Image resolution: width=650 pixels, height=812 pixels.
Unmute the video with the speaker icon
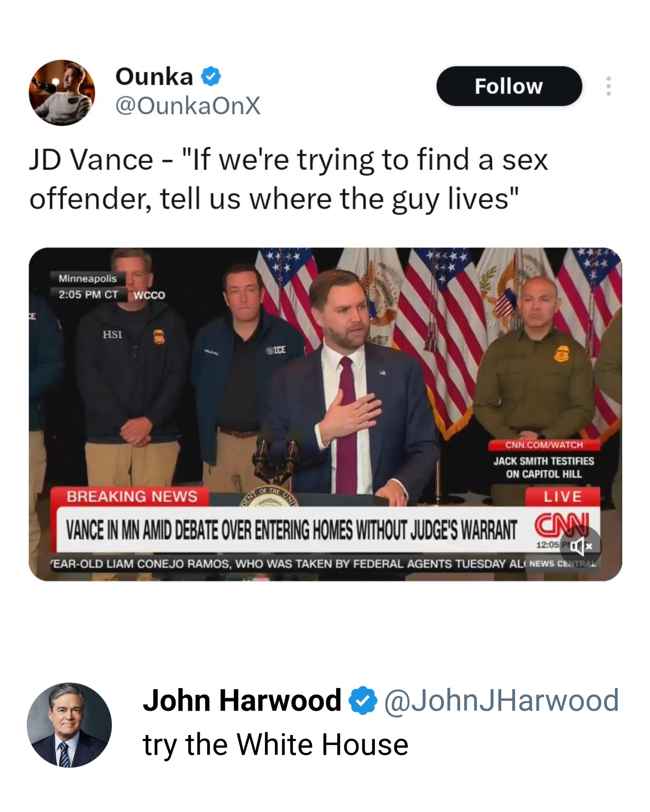[581, 546]
